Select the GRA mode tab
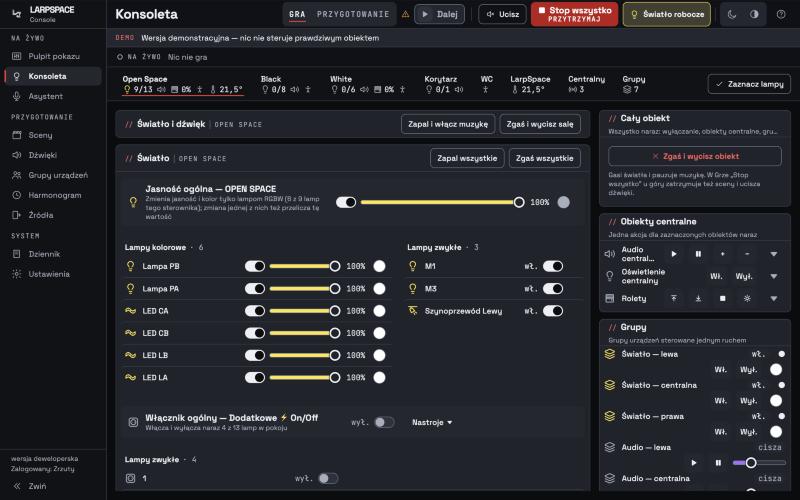This screenshot has height=500, width=800. [x=297, y=14]
